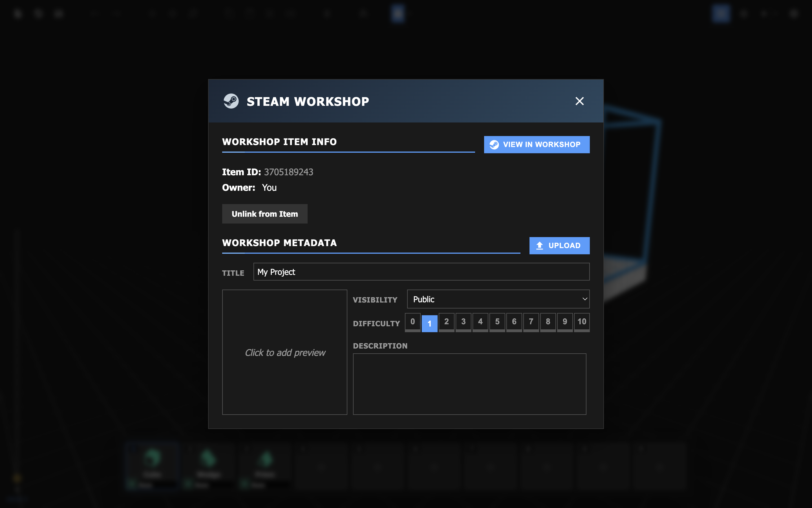Pick difficulty level 4

click(480, 323)
